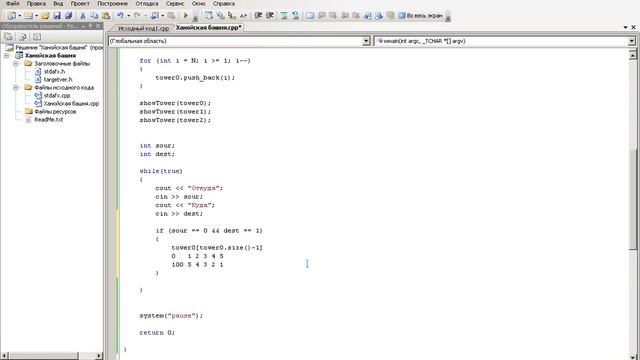Click the Display Quick Info toolbar icon
The width and height of the screenshot is (640, 360).
[x=232, y=16]
